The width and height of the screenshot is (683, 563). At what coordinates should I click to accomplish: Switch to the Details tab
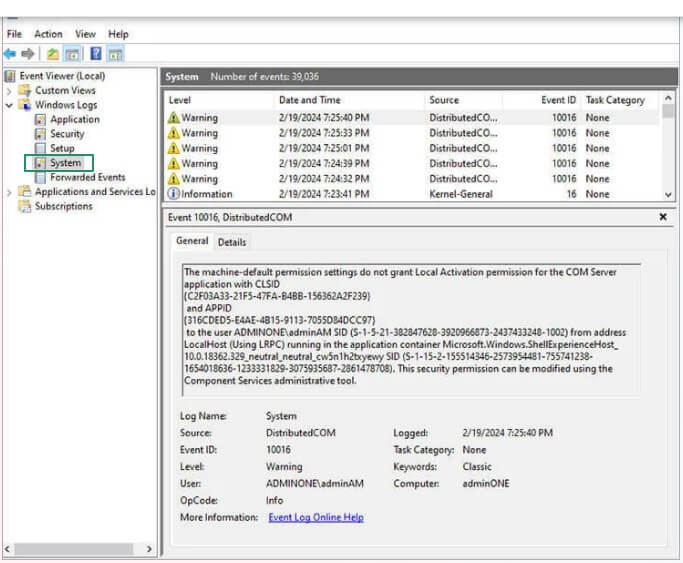[232, 242]
